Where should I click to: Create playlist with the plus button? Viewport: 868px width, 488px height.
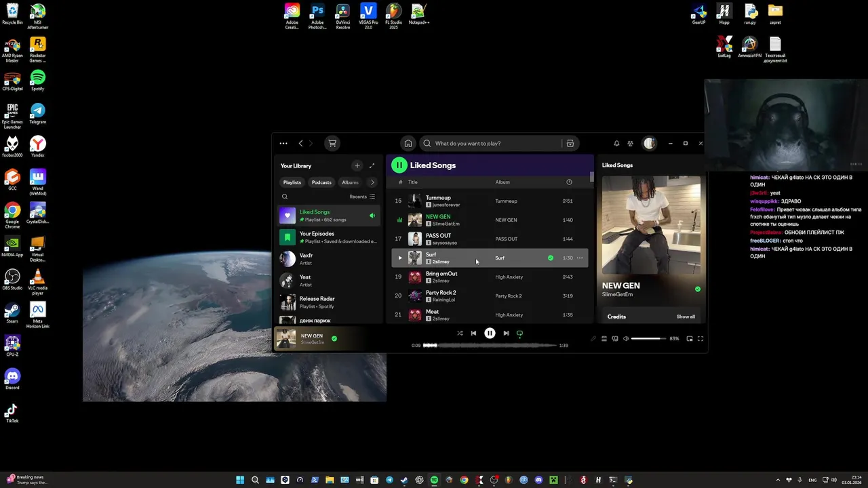pyautogui.click(x=357, y=165)
